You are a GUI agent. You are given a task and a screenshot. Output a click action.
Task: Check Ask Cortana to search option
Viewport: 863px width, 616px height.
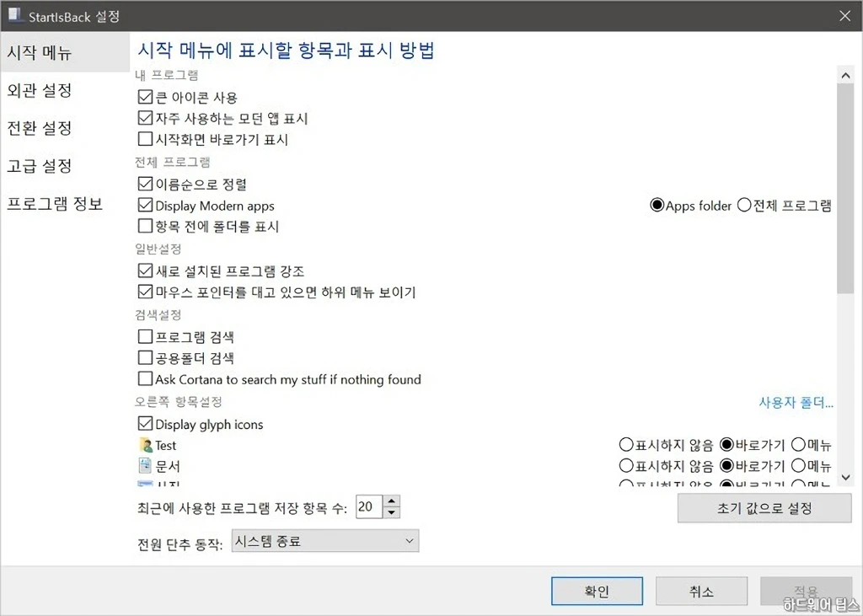pyautogui.click(x=145, y=378)
